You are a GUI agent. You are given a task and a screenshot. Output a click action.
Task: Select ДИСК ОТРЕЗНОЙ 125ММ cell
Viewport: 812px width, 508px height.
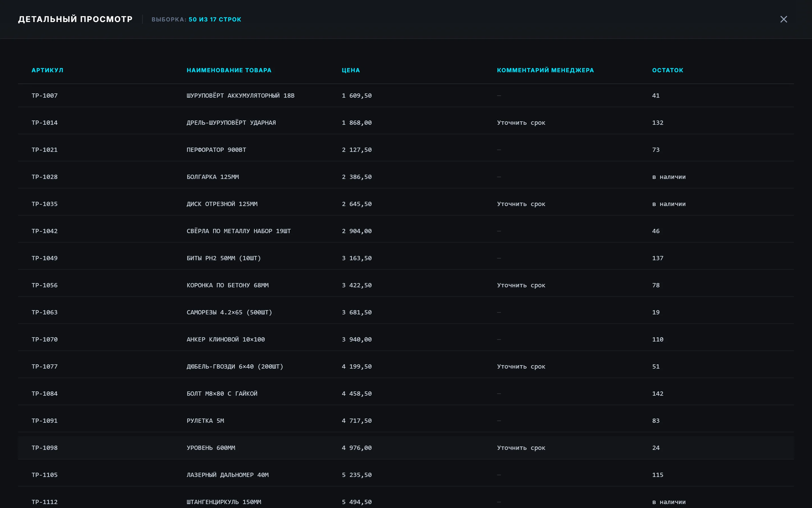point(222,204)
